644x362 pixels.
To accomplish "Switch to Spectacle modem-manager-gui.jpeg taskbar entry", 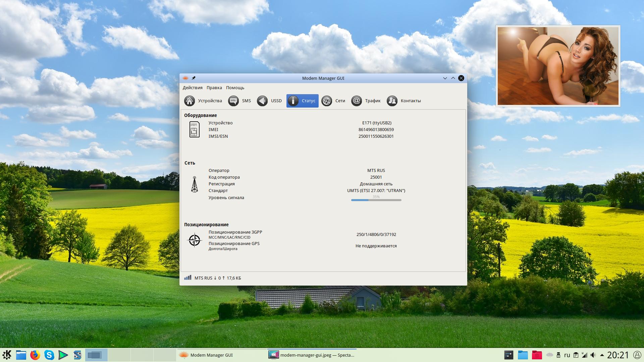I will [x=311, y=355].
